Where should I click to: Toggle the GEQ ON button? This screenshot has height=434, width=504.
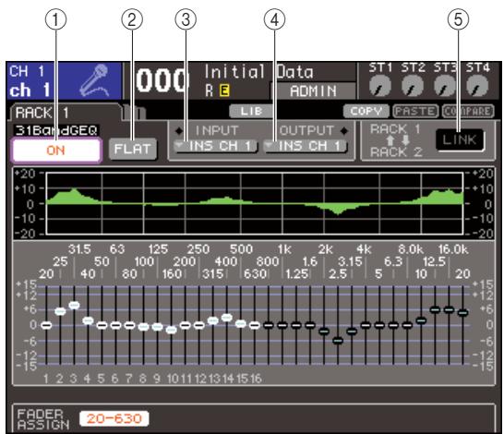coord(56,151)
